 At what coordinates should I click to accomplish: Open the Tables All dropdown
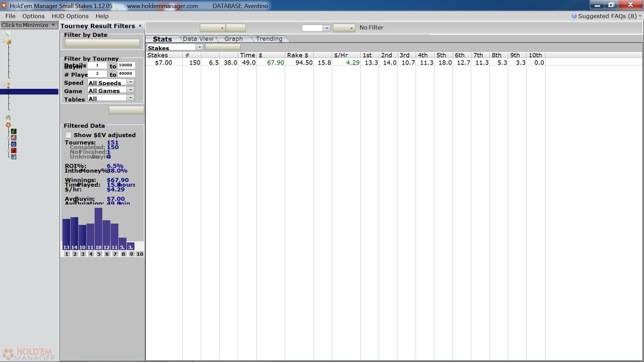click(x=130, y=98)
